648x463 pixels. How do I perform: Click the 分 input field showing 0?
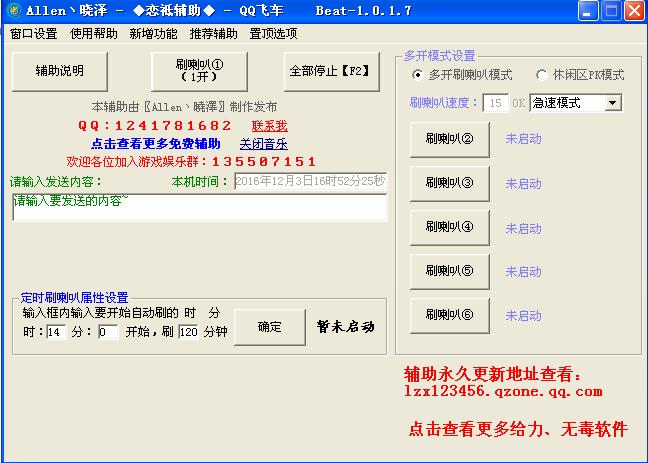(x=108, y=332)
